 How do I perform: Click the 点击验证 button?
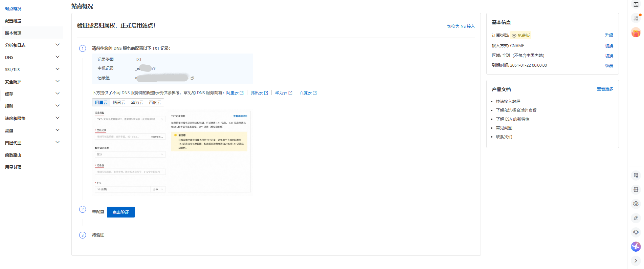coord(121,212)
